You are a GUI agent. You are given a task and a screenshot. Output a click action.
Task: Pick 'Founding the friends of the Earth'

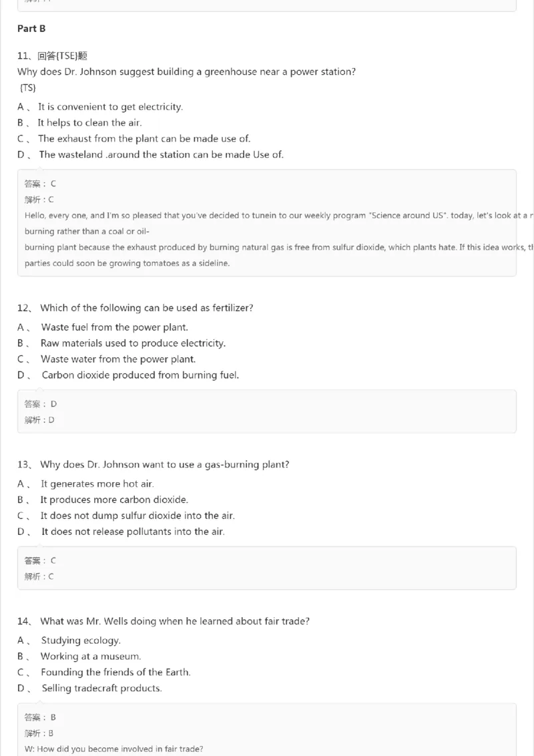tap(115, 673)
